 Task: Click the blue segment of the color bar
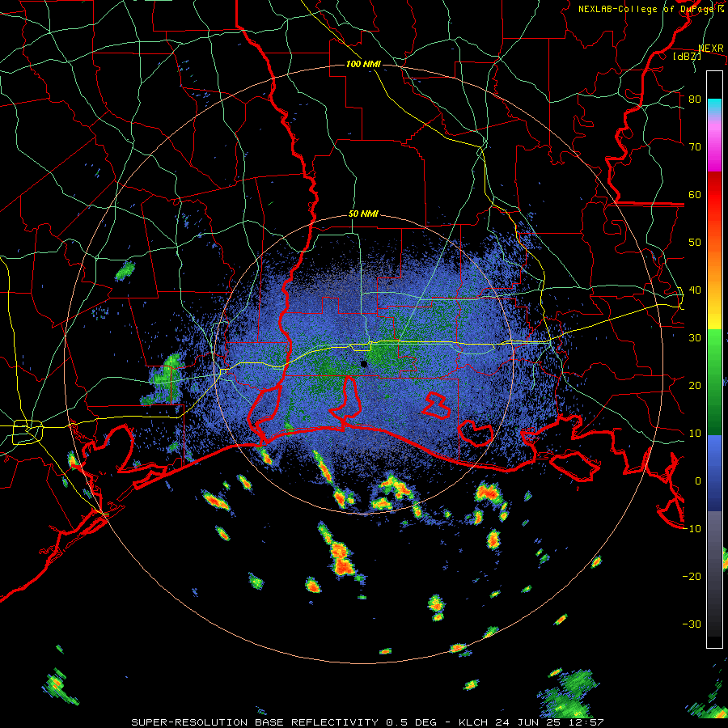(x=714, y=472)
